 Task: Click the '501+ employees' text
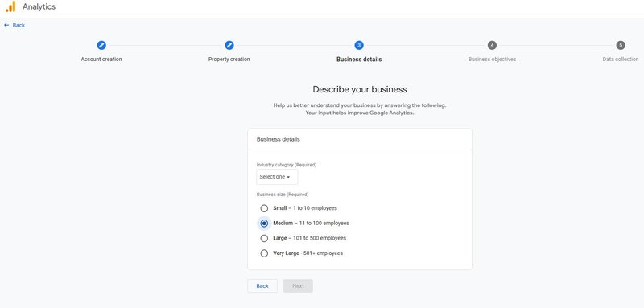point(323,253)
